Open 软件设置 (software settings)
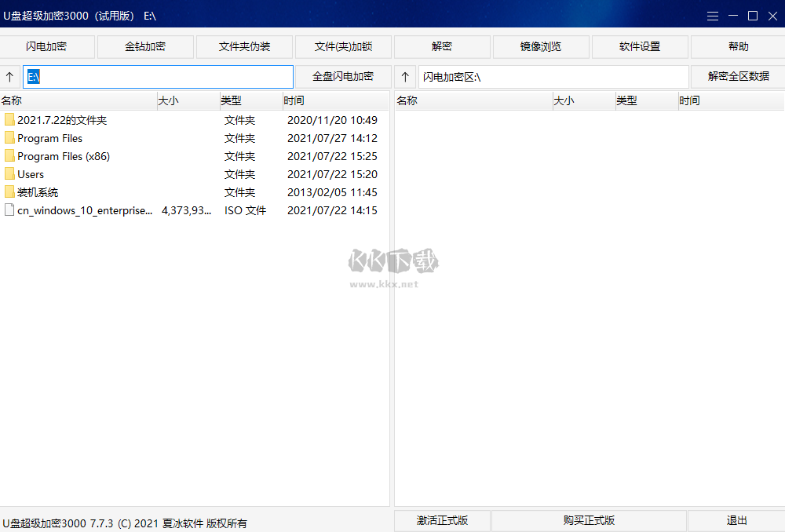785x532 pixels. point(639,46)
